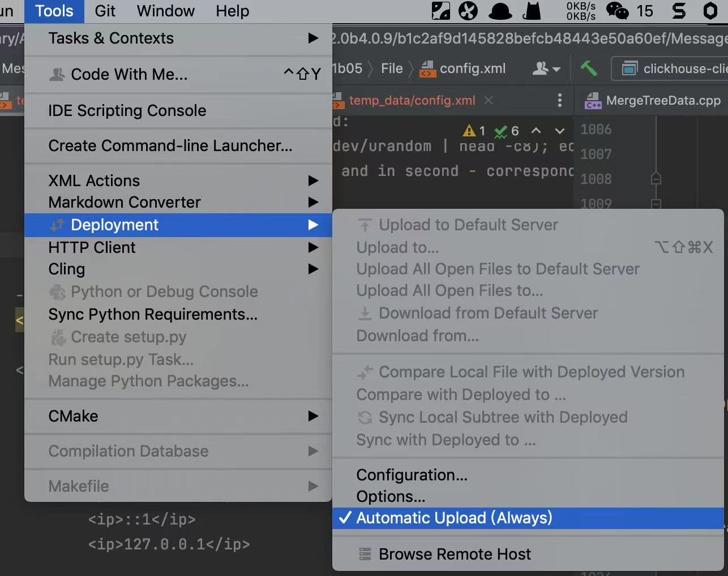Open clickhouse-client run configuration dropdown
Screen dimensions: 728x576
tap(674, 69)
